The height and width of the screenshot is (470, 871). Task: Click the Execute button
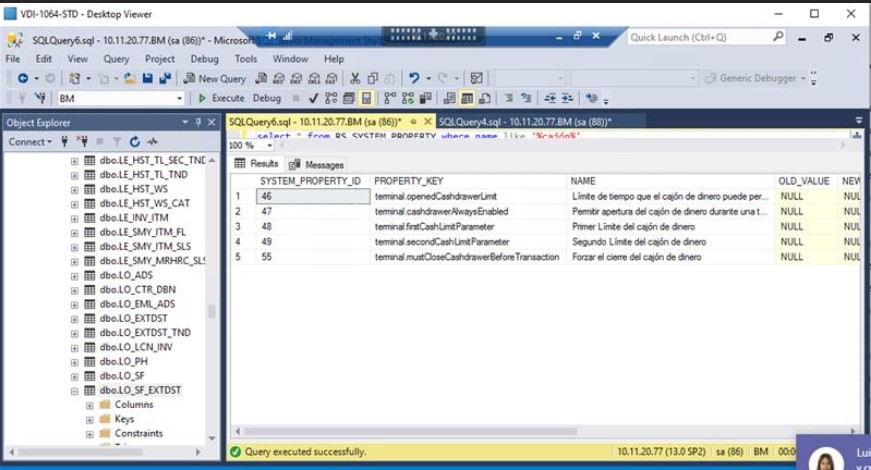(221, 98)
